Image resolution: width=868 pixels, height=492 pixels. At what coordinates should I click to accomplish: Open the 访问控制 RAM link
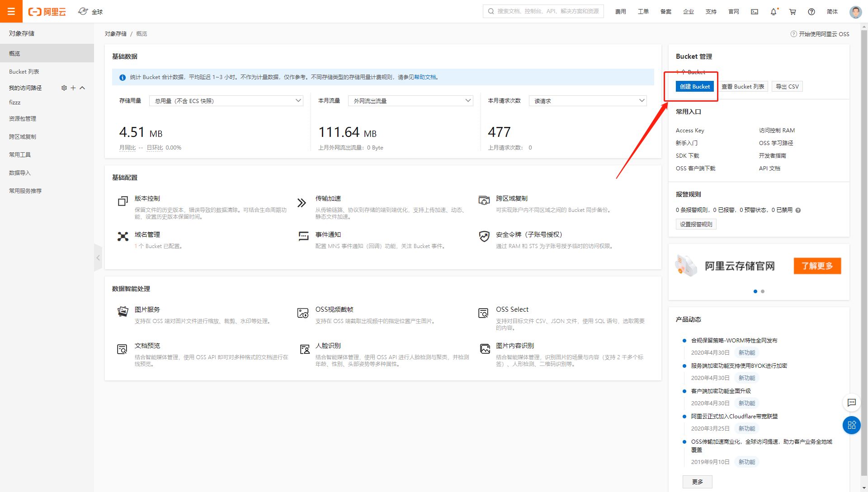(x=777, y=130)
